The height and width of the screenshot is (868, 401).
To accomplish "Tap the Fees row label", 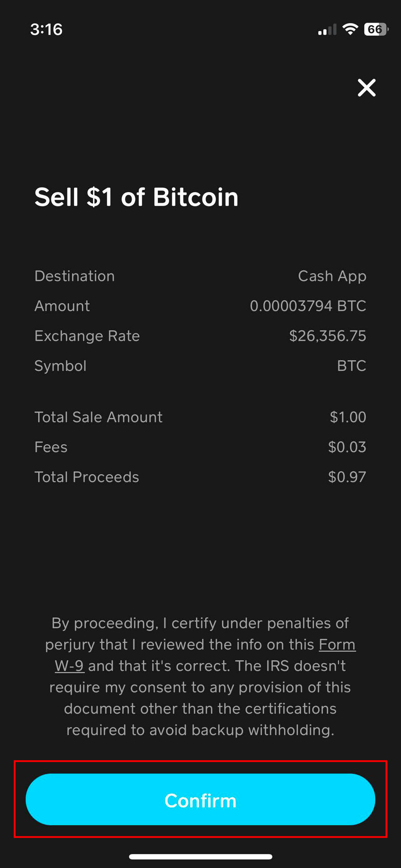I will click(x=51, y=447).
